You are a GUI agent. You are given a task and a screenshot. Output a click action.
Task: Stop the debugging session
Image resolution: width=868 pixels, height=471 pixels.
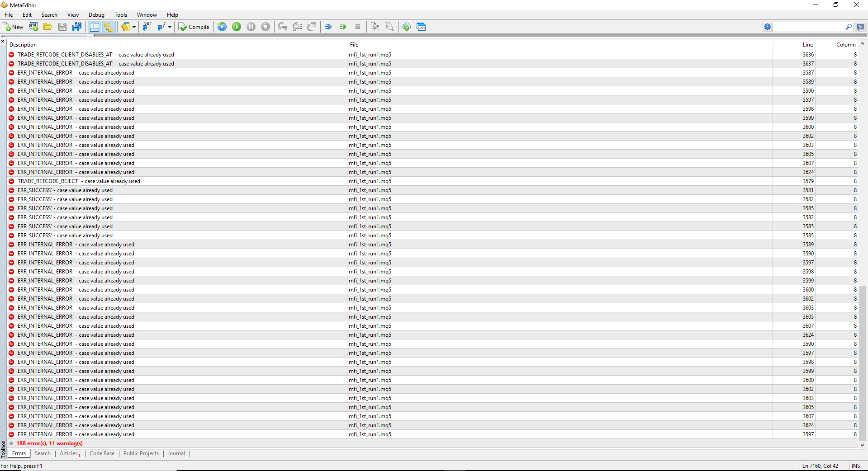(x=266, y=27)
